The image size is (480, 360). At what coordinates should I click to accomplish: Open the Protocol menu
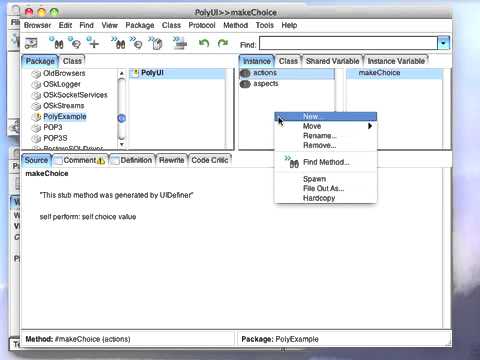coord(202,25)
